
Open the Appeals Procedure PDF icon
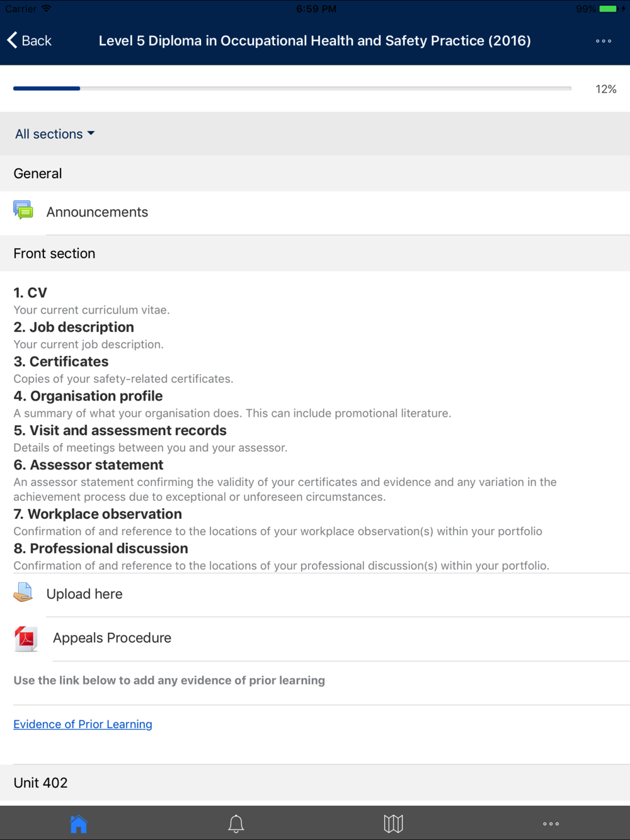26,638
